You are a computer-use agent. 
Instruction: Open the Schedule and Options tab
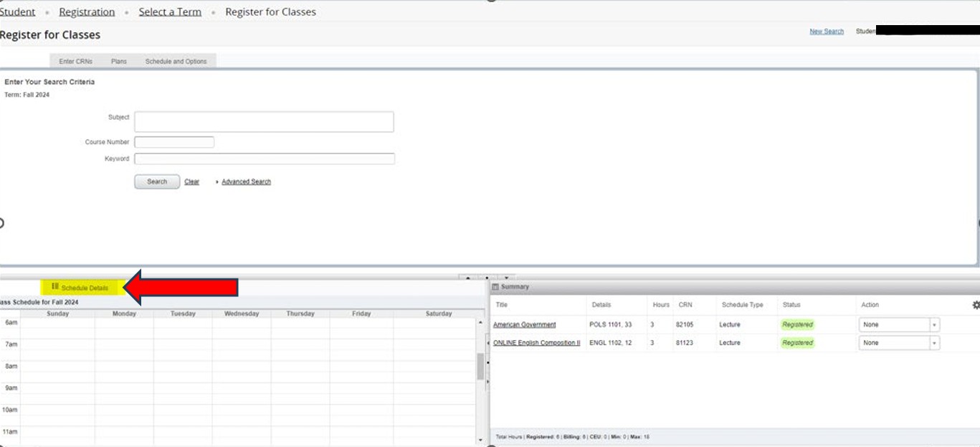tap(176, 62)
